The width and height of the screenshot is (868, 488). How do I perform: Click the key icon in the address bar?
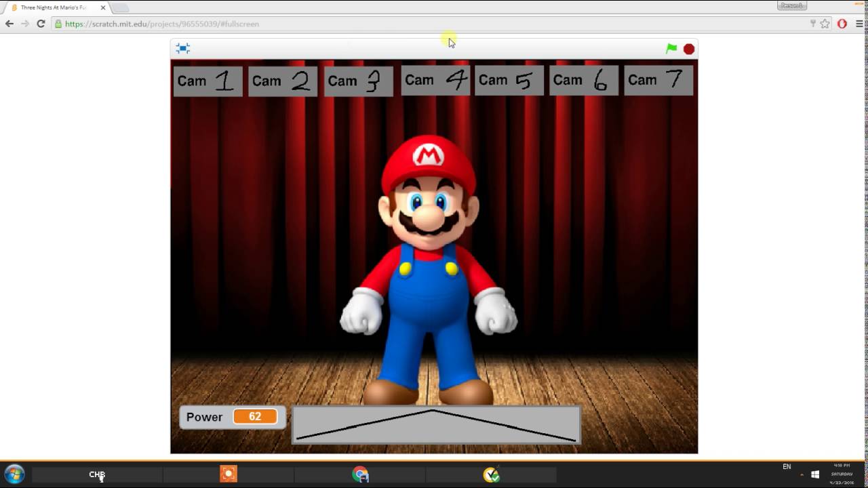tap(812, 24)
